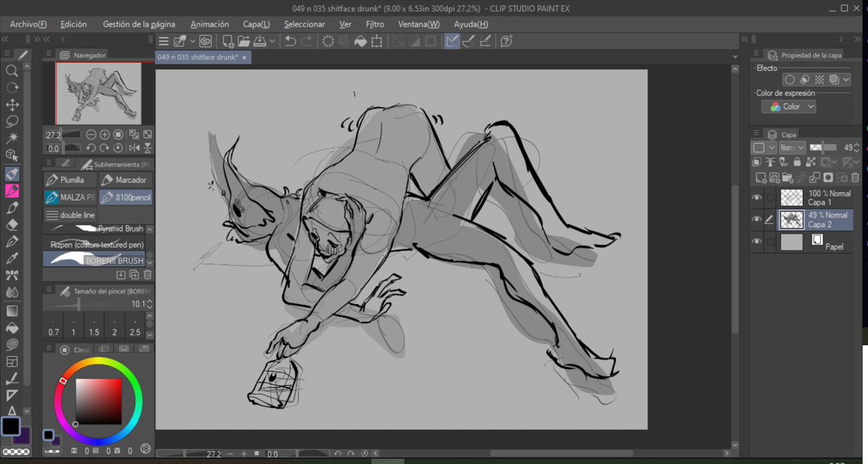Select the Eraser tool
The height and width of the screenshot is (464, 868).
(12, 224)
